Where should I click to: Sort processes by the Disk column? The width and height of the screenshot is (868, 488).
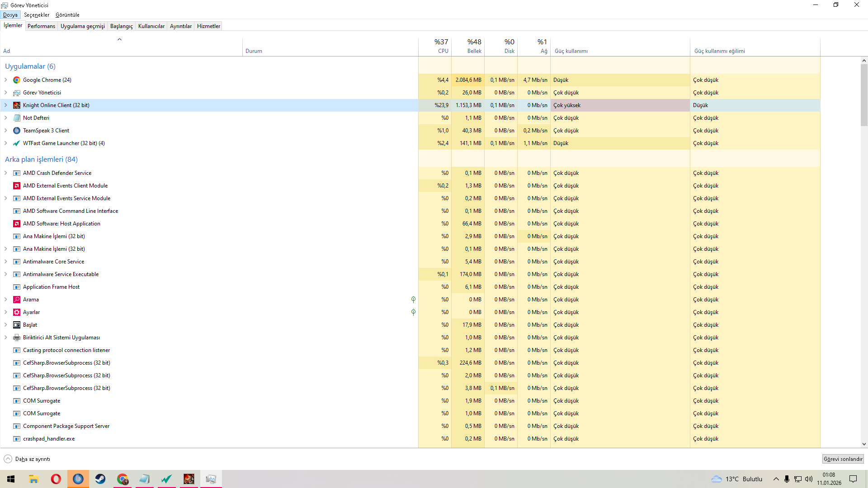pos(501,47)
